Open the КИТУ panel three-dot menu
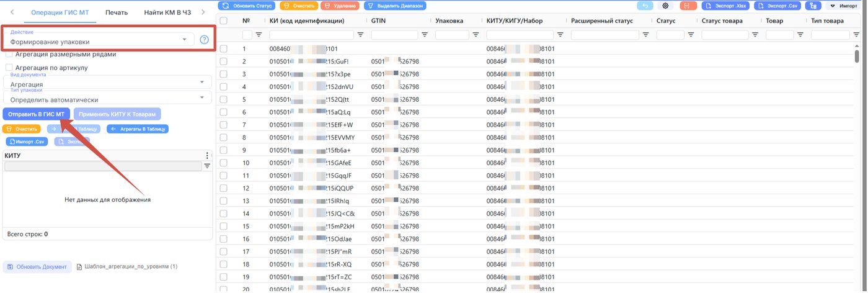Viewport: 868px width, 293px height. pyautogui.click(x=207, y=156)
